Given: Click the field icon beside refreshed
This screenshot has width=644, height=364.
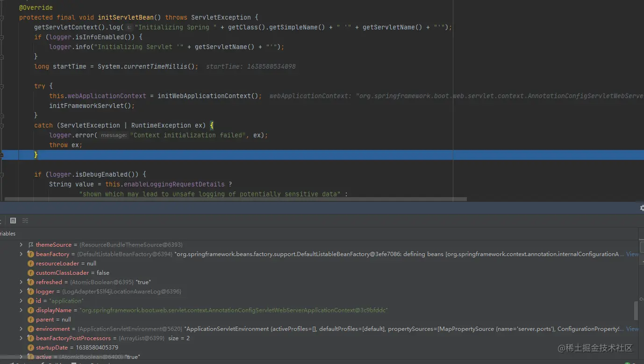Looking at the screenshot, I should (x=31, y=282).
